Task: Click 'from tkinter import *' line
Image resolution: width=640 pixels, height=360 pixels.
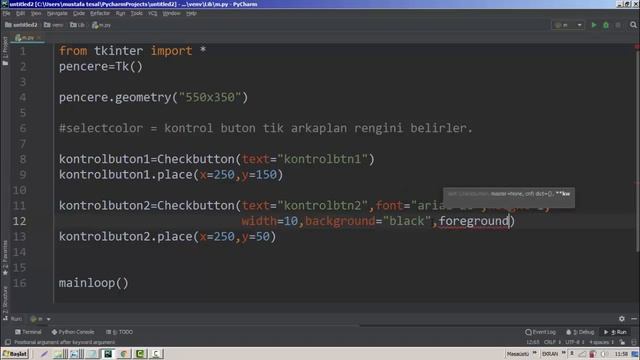Action: pyautogui.click(x=133, y=51)
